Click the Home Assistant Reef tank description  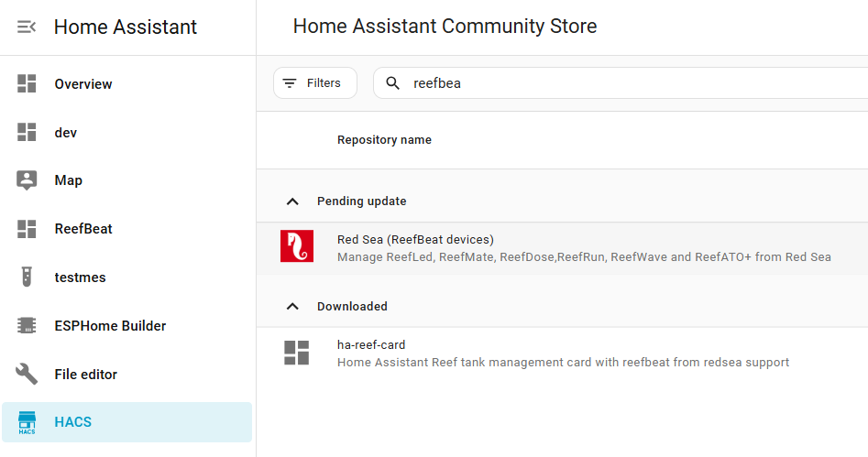(563, 363)
